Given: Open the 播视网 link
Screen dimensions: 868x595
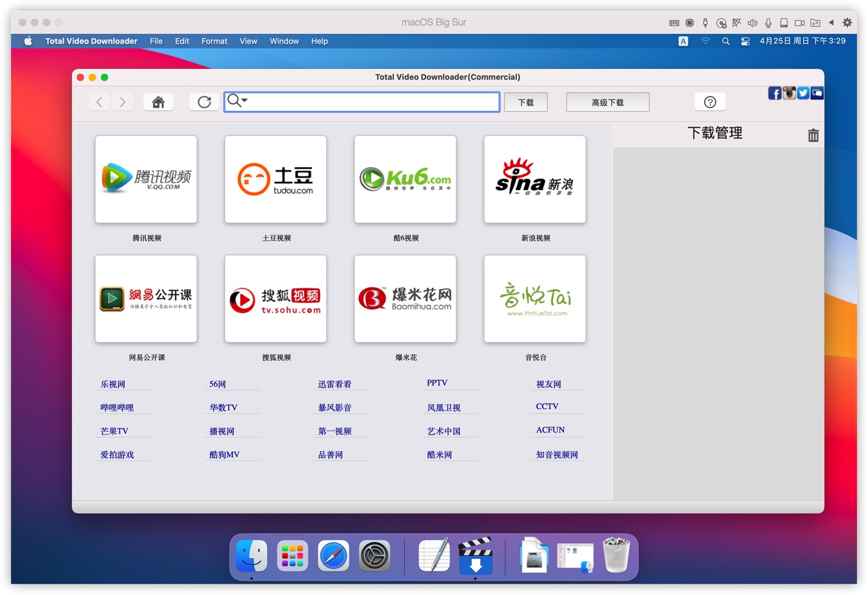Looking at the screenshot, I should (x=222, y=431).
